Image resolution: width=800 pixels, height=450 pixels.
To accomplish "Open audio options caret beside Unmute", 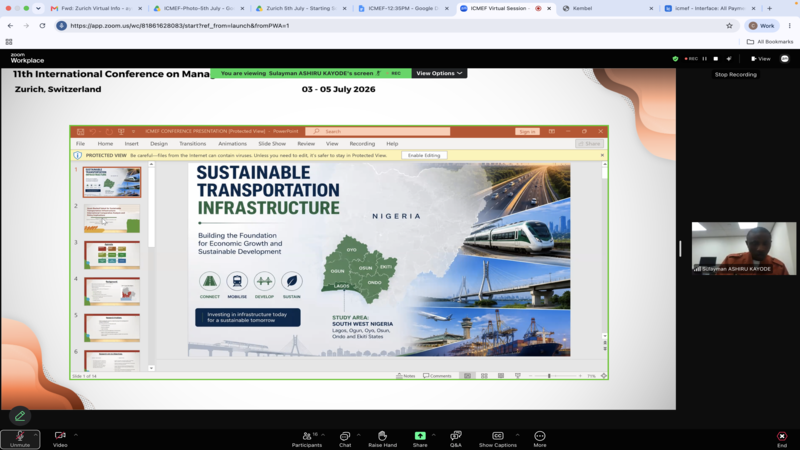I will [35, 435].
